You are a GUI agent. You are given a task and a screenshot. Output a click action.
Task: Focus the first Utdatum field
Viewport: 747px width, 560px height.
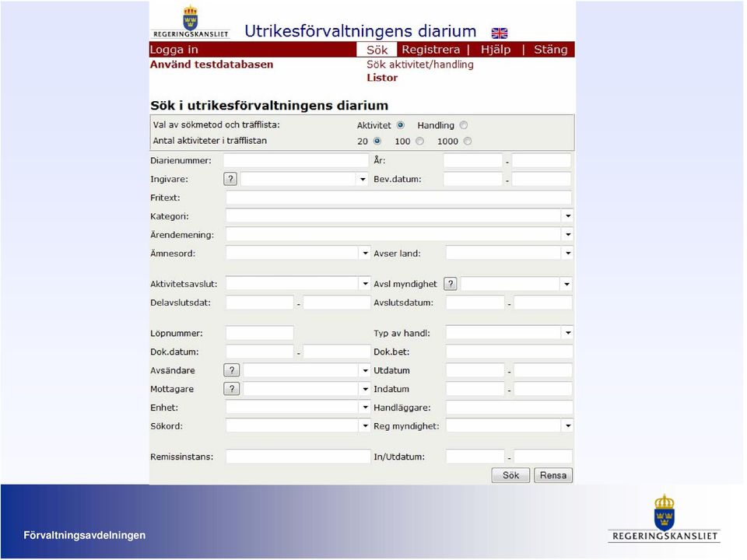click(475, 370)
